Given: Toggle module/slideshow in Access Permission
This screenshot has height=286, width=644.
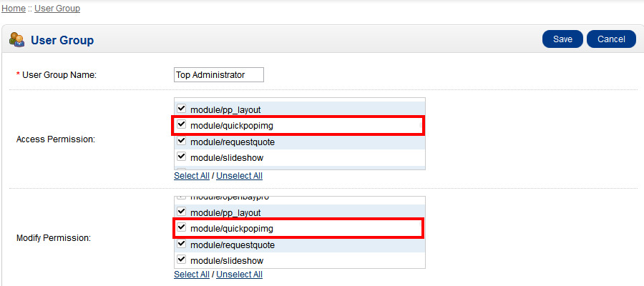Looking at the screenshot, I should [181, 157].
